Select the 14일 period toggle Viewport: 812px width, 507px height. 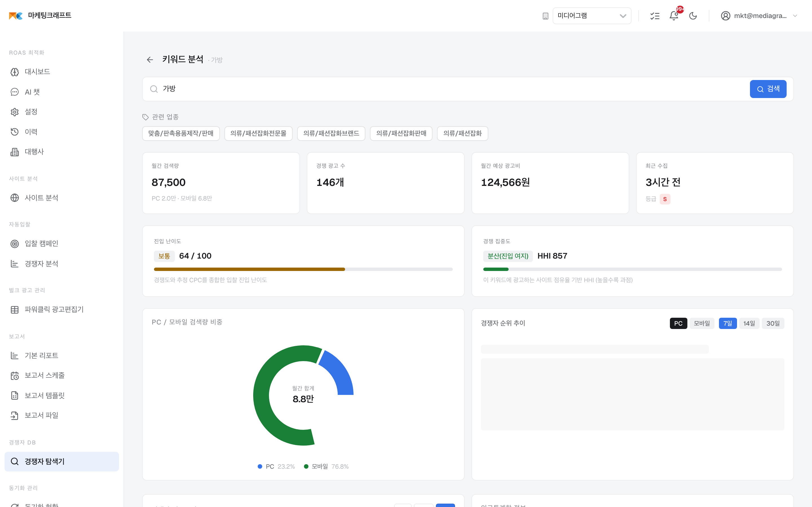click(x=749, y=323)
